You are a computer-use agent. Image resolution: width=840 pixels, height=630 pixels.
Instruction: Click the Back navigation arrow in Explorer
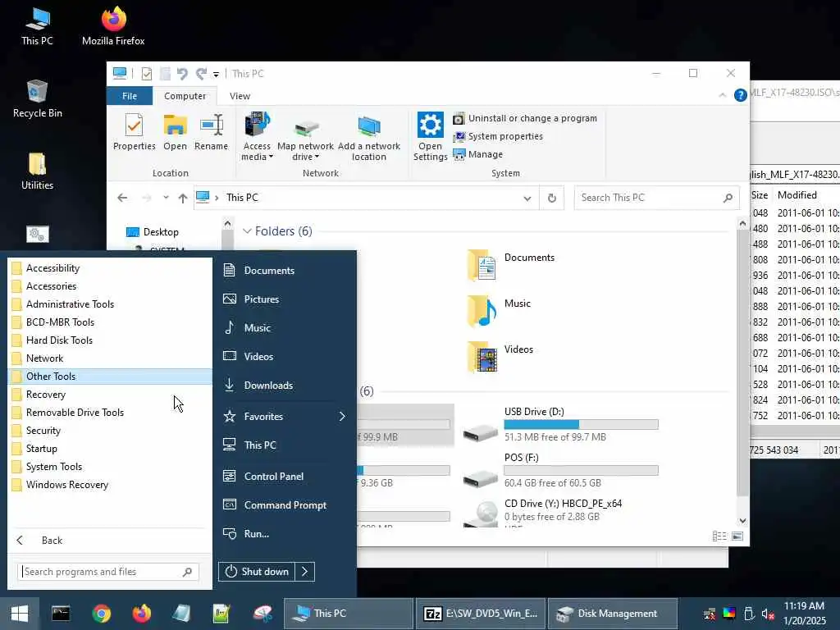(x=122, y=198)
